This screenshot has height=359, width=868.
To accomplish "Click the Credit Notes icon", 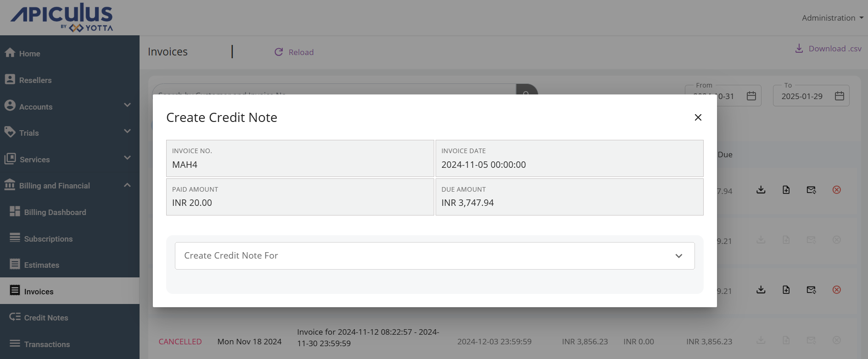I will point(15,316).
